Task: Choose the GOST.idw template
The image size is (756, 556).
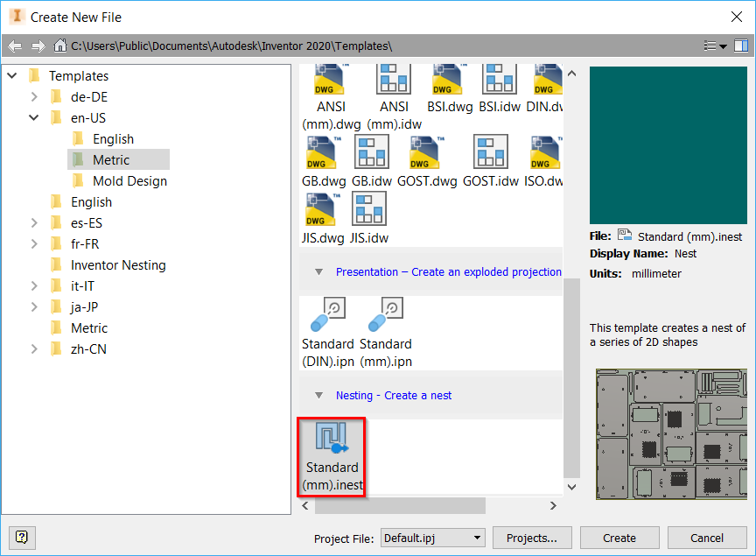Action: 490,152
